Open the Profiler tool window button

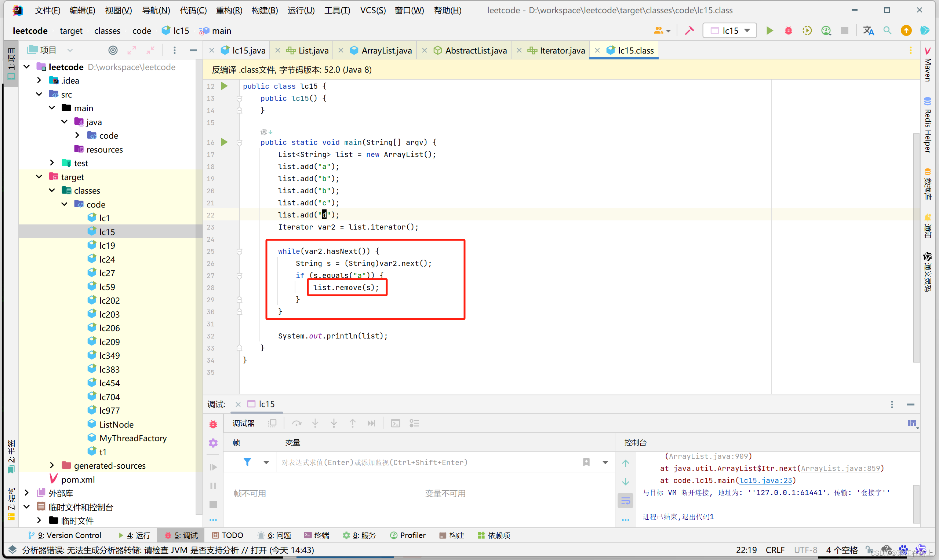pos(408,535)
